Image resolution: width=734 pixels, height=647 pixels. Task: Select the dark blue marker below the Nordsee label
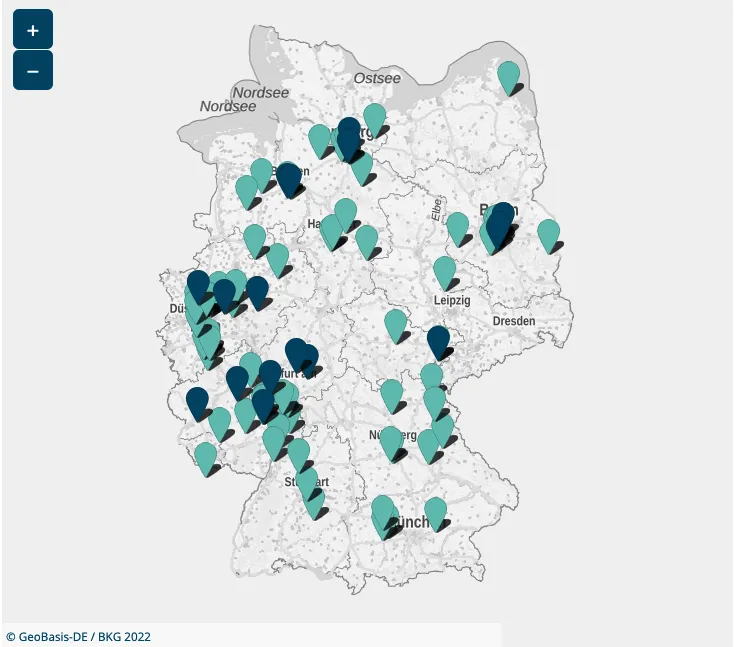(x=288, y=177)
